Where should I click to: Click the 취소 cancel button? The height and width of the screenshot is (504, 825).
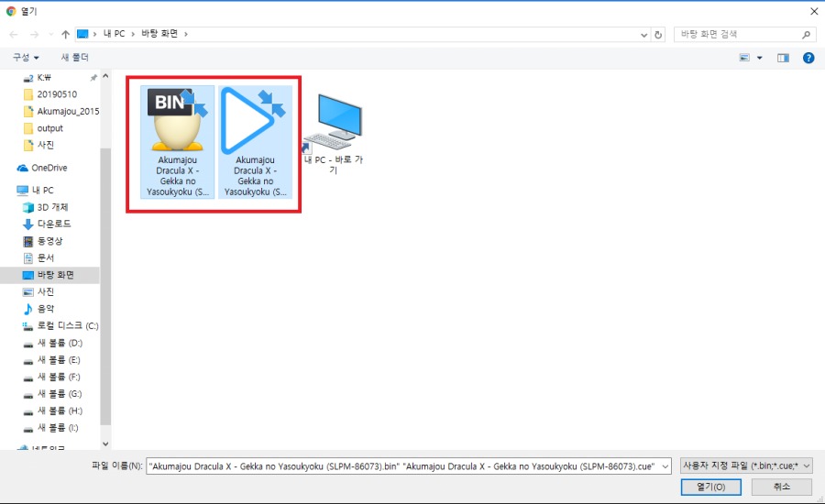coord(781,487)
